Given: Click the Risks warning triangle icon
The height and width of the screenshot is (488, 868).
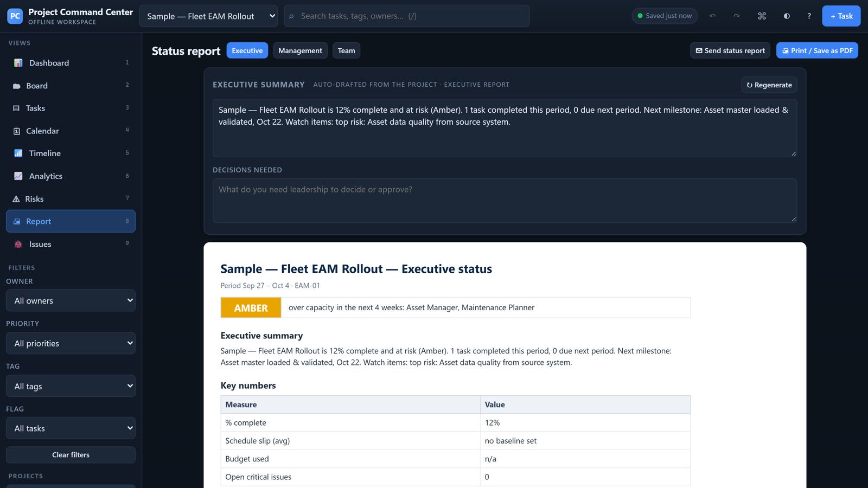Looking at the screenshot, I should point(16,199).
